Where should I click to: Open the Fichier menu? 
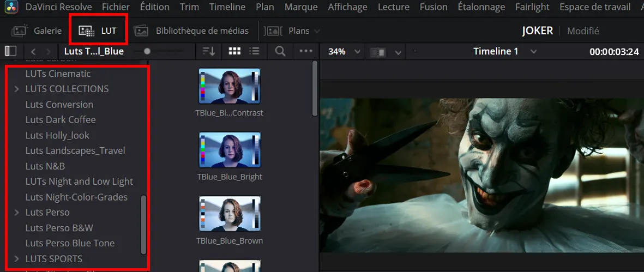pos(116,7)
